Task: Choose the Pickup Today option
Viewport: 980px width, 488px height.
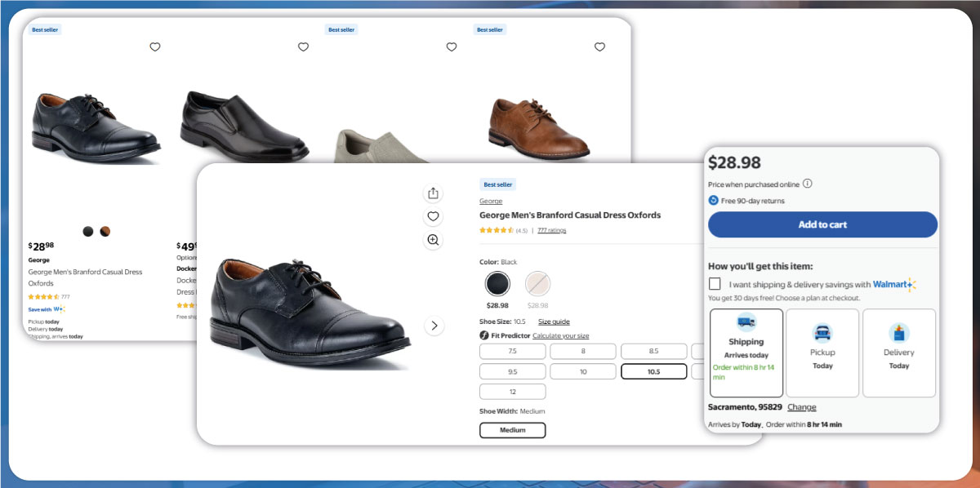Action: [x=822, y=353]
